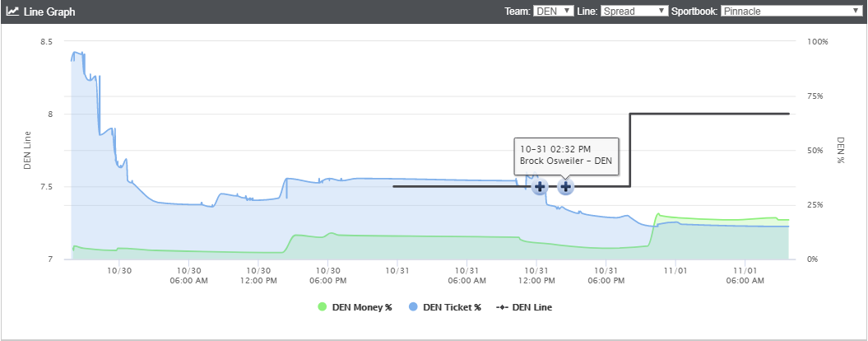The width and height of the screenshot is (868, 341).
Task: Toggle the DEN Ticket % legend item
Action: point(444,307)
